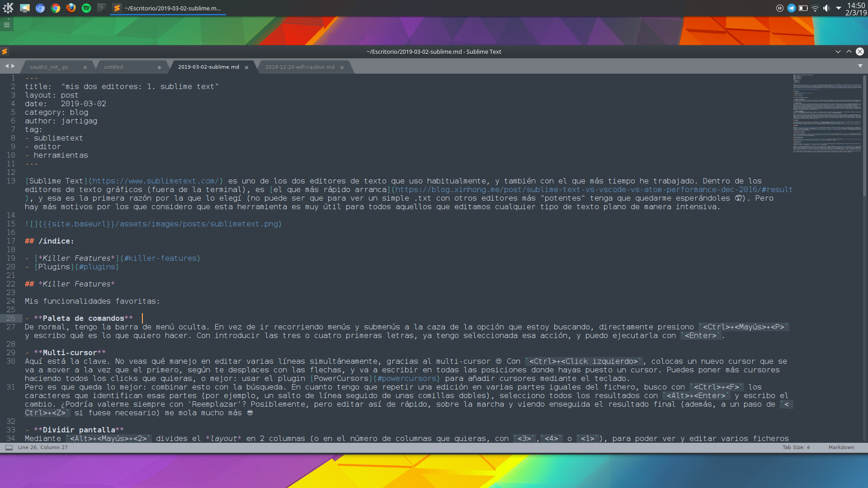Launch Firefox from the panel
Viewport: 868px width, 488px height.
pyautogui.click(x=71, y=8)
